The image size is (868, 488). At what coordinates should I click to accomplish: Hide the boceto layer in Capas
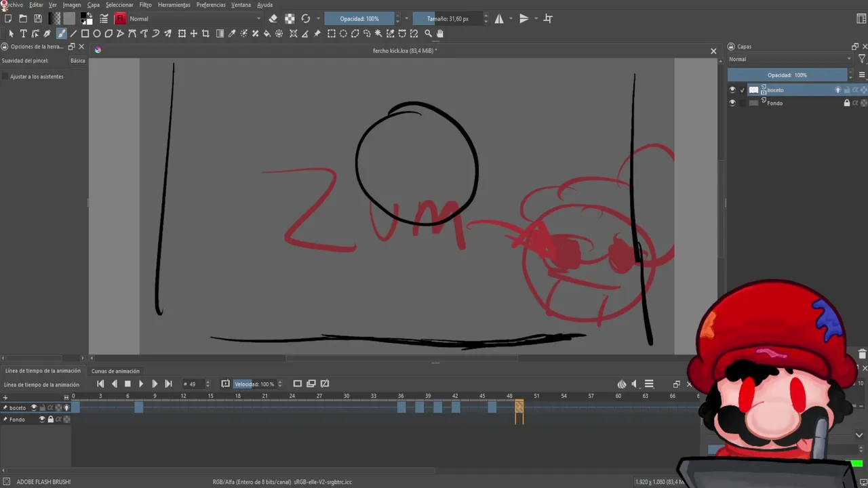[732, 89]
